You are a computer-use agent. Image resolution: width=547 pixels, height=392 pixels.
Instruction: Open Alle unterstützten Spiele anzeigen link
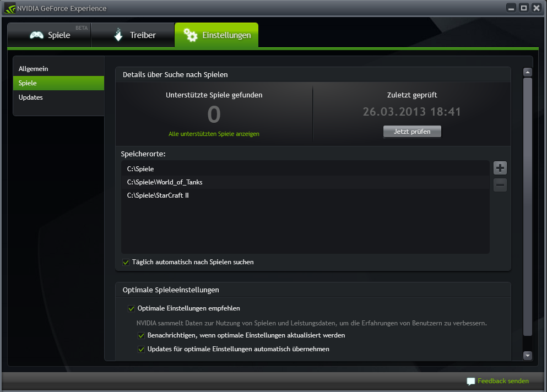(214, 134)
